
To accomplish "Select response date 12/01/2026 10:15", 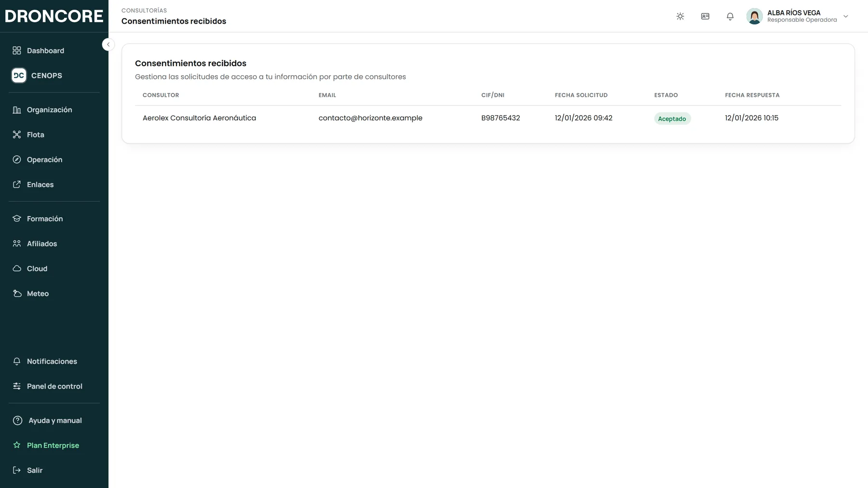I will (751, 118).
